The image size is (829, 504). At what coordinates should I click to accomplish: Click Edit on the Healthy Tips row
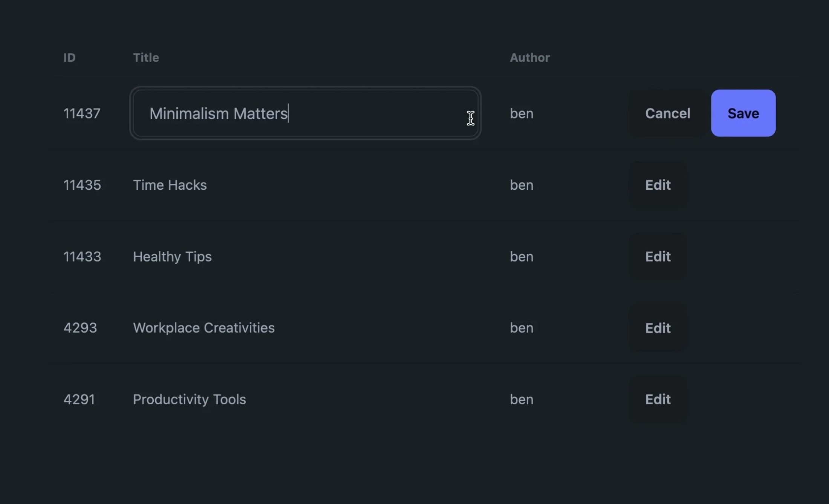pos(658,257)
